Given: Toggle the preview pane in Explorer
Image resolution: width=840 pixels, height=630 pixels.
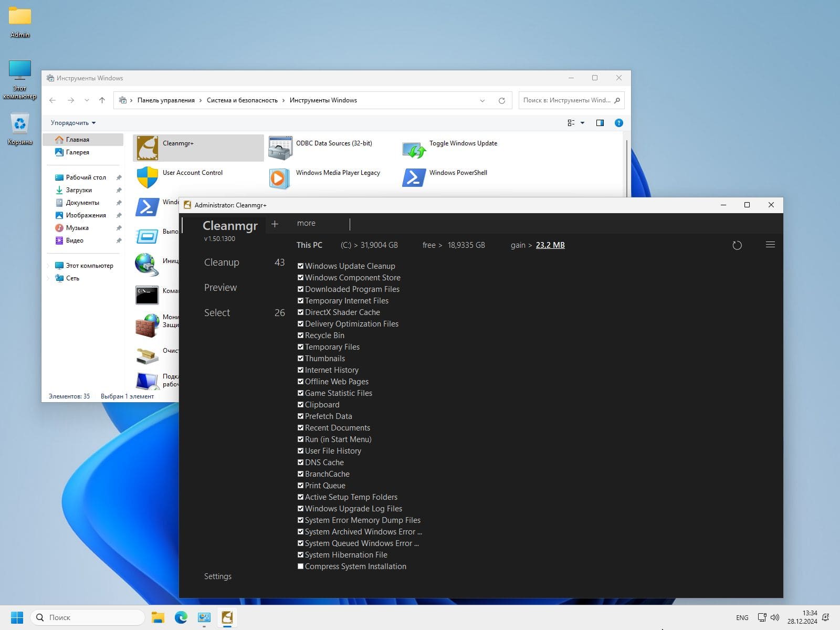Looking at the screenshot, I should [600, 123].
